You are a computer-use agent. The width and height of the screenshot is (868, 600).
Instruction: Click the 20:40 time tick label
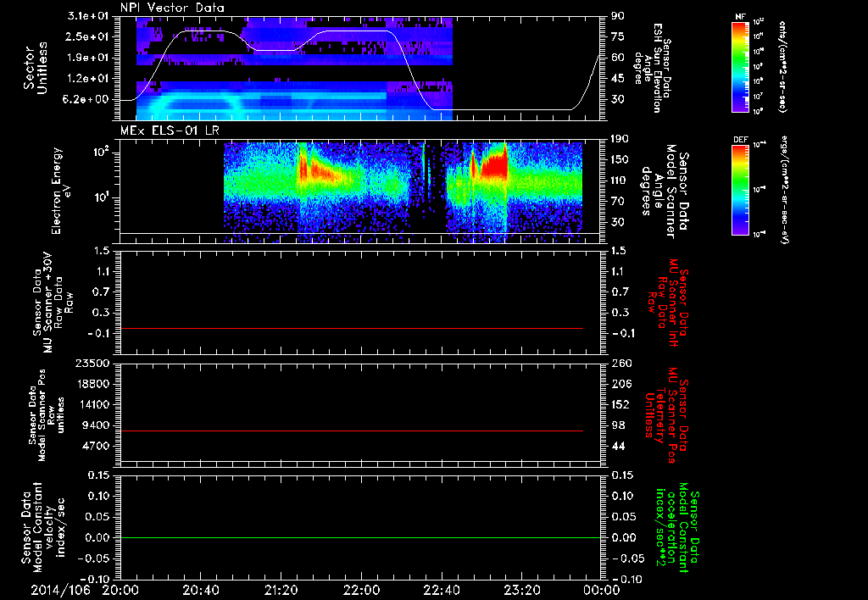[x=200, y=590]
